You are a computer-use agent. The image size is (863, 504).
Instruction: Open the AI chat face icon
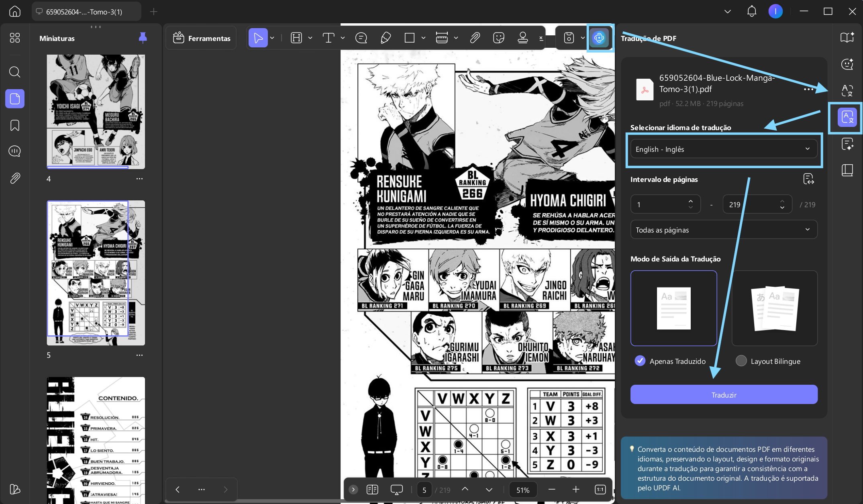point(847,64)
